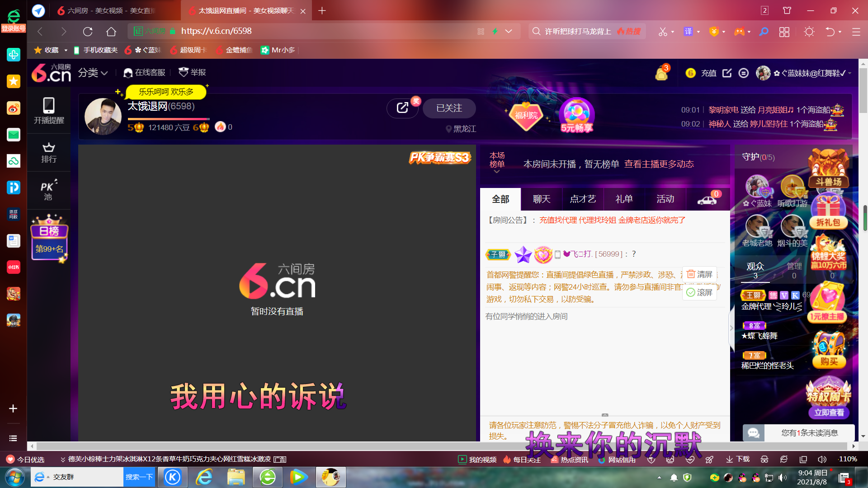Viewport: 868px width, 488px height.
Task: Toggle 滚屏 auto-scroll option
Action: (699, 292)
